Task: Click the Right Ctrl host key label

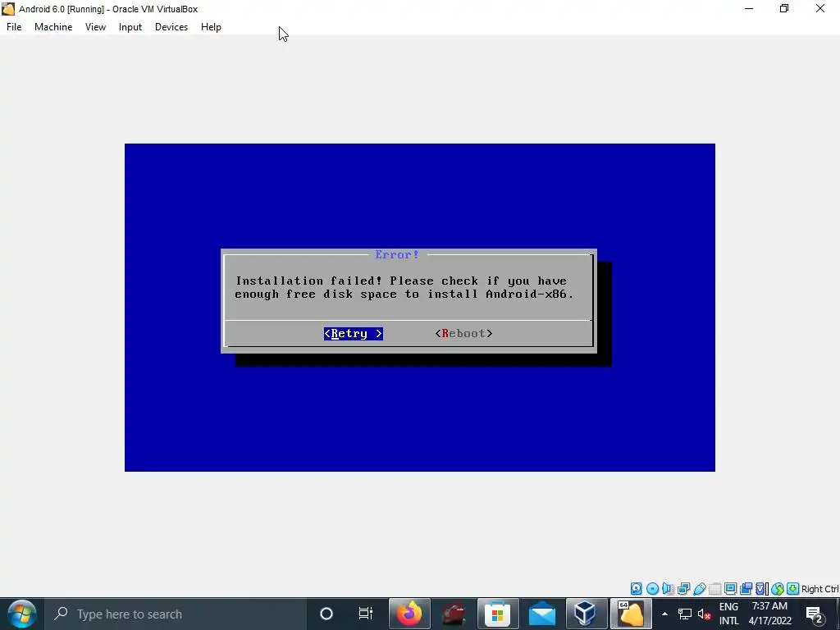Action: 819,589
